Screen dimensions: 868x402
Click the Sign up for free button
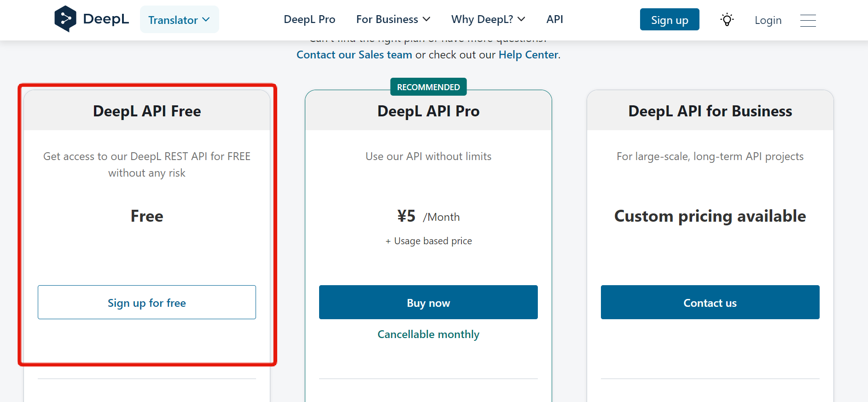147,303
